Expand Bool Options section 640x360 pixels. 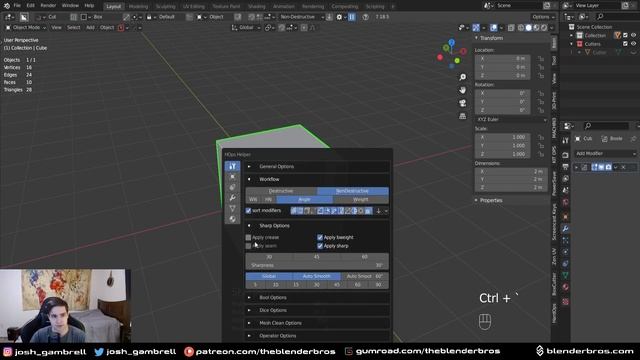(317, 298)
